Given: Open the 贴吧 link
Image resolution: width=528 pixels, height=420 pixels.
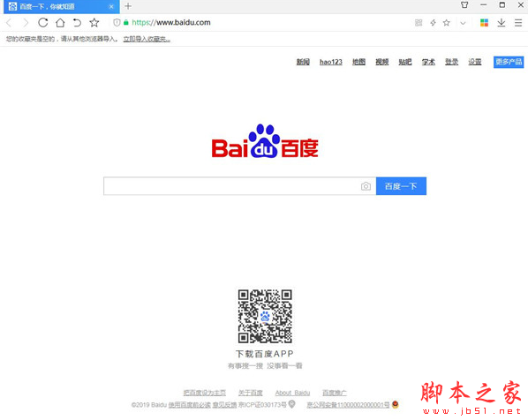Looking at the screenshot, I should point(405,62).
